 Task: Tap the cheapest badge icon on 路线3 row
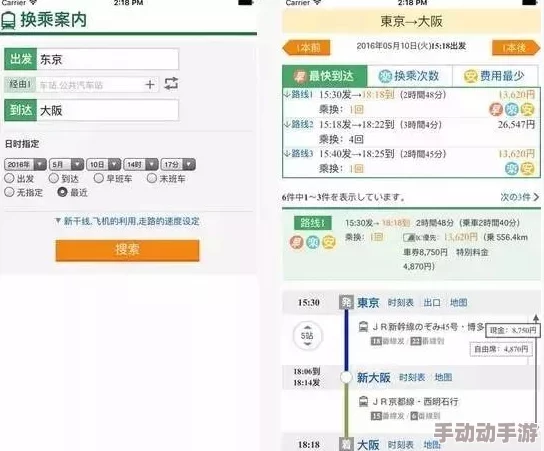pos(527,169)
